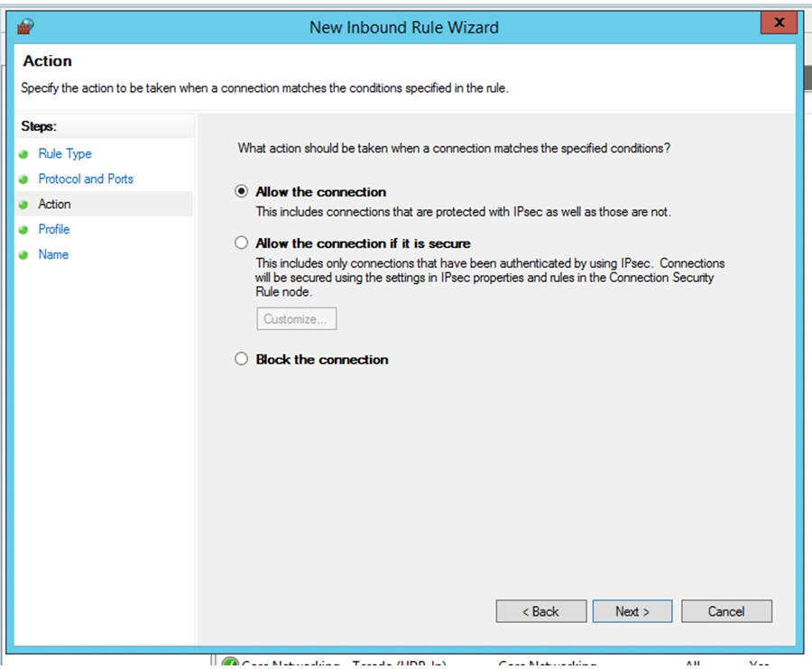
Task: Click the Customize... button
Action: pos(296,319)
